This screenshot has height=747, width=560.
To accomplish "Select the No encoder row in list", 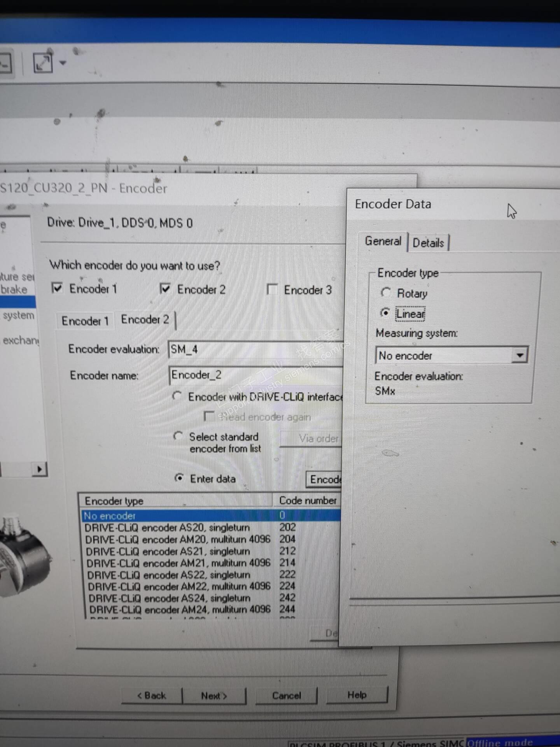I will click(211, 516).
